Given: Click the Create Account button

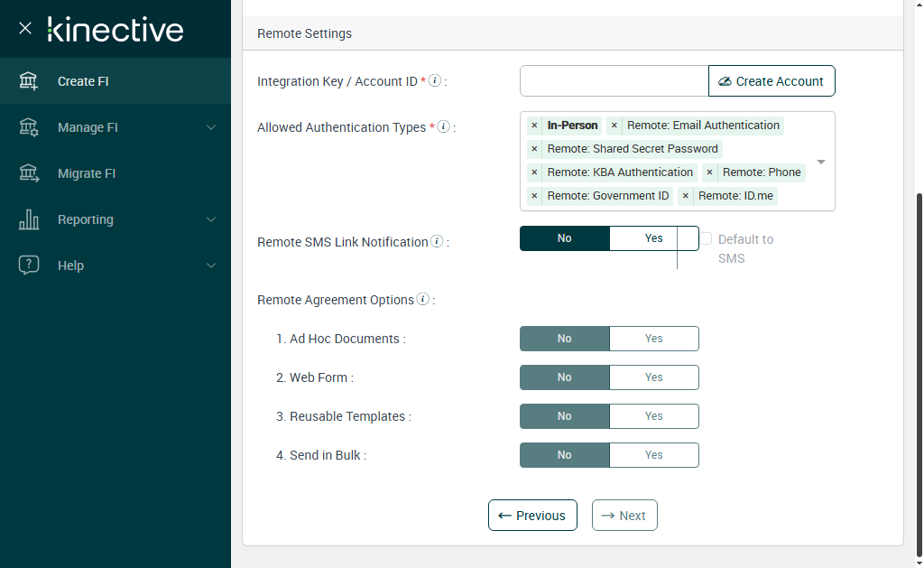Looking at the screenshot, I should click(x=772, y=81).
